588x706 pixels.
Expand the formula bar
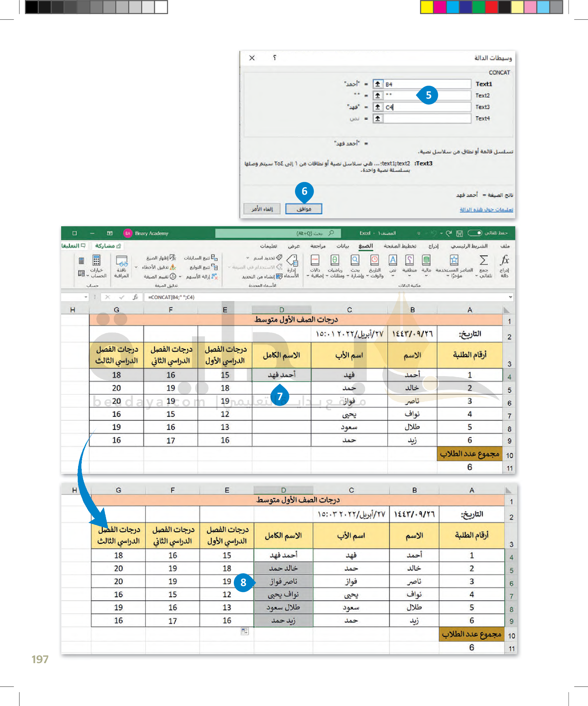coord(510,297)
